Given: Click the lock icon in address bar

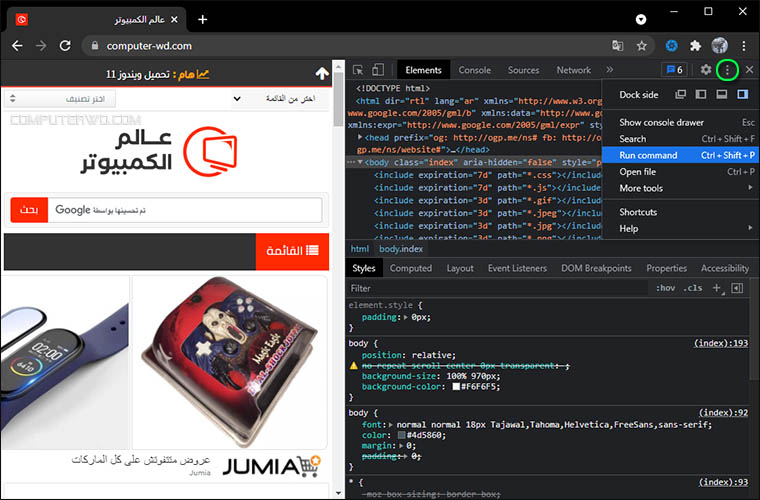Looking at the screenshot, I should 95,46.
